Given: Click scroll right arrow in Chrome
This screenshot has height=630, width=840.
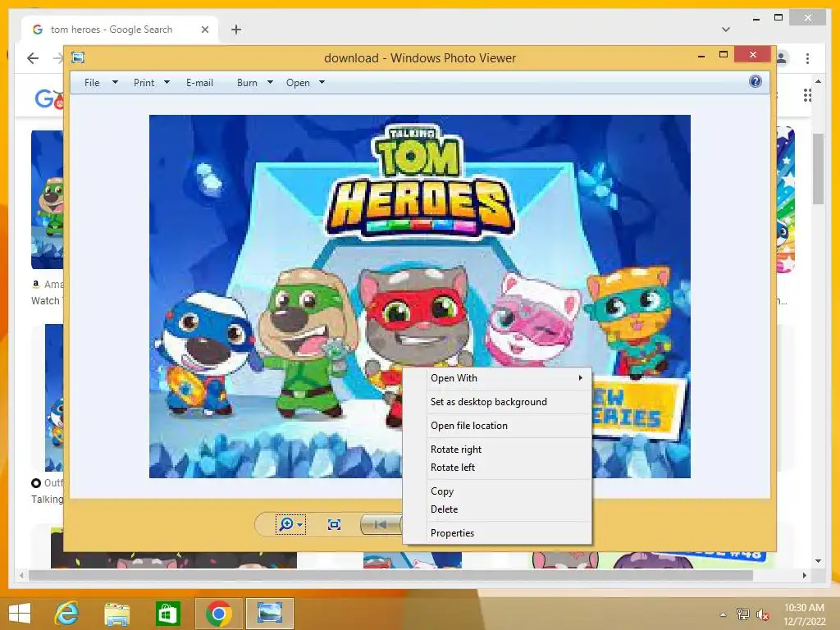Looking at the screenshot, I should point(804,575).
